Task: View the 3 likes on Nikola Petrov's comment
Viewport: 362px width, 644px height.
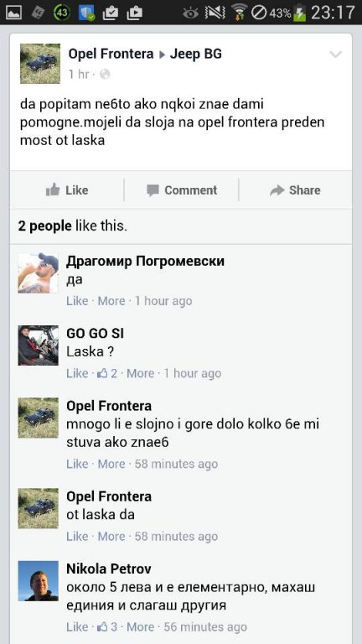Action: pyautogui.click(x=107, y=627)
